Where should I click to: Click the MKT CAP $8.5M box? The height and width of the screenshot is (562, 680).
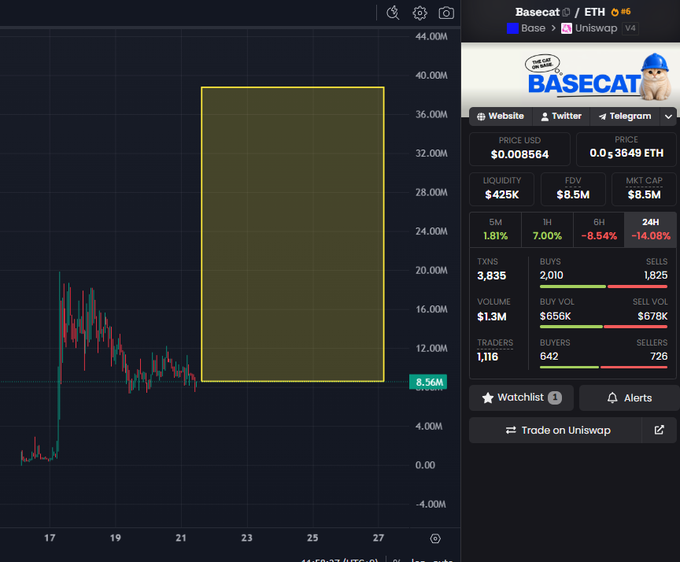point(644,189)
